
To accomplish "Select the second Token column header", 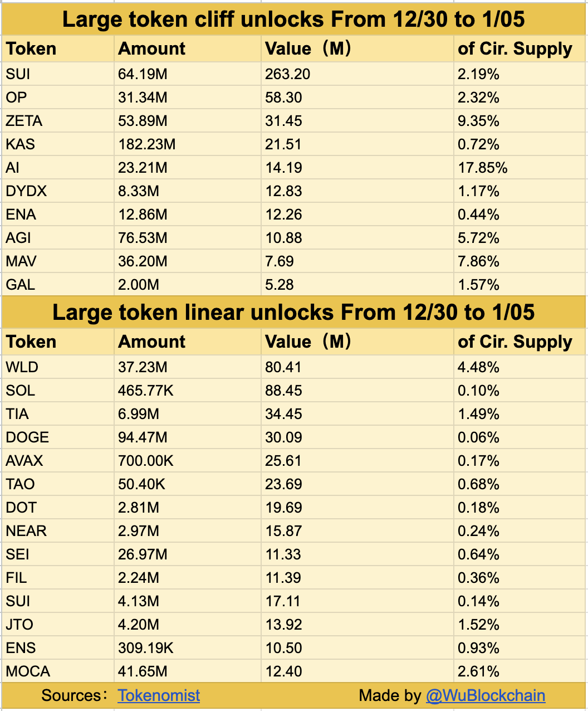I will click(x=31, y=342).
